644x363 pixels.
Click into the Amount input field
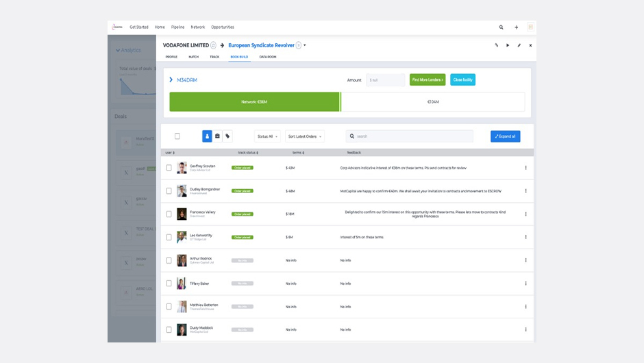385,80
